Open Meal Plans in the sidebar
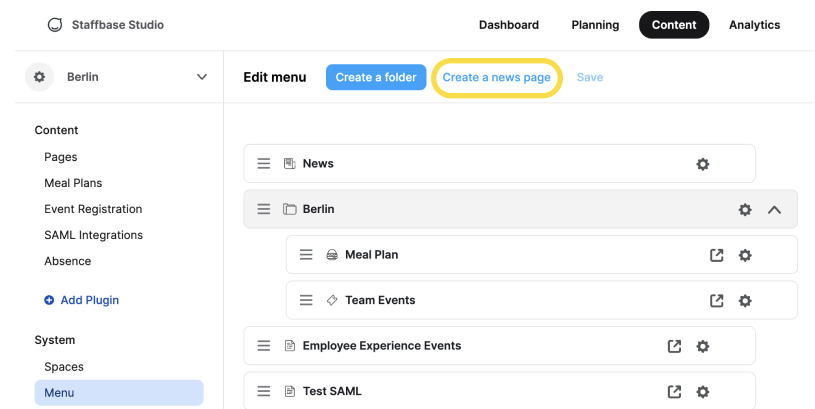Image resolution: width=815 pixels, height=409 pixels. tap(73, 183)
